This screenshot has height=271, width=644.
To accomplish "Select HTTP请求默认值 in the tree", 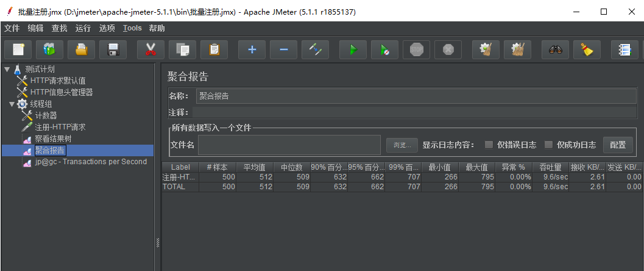I will [58, 81].
